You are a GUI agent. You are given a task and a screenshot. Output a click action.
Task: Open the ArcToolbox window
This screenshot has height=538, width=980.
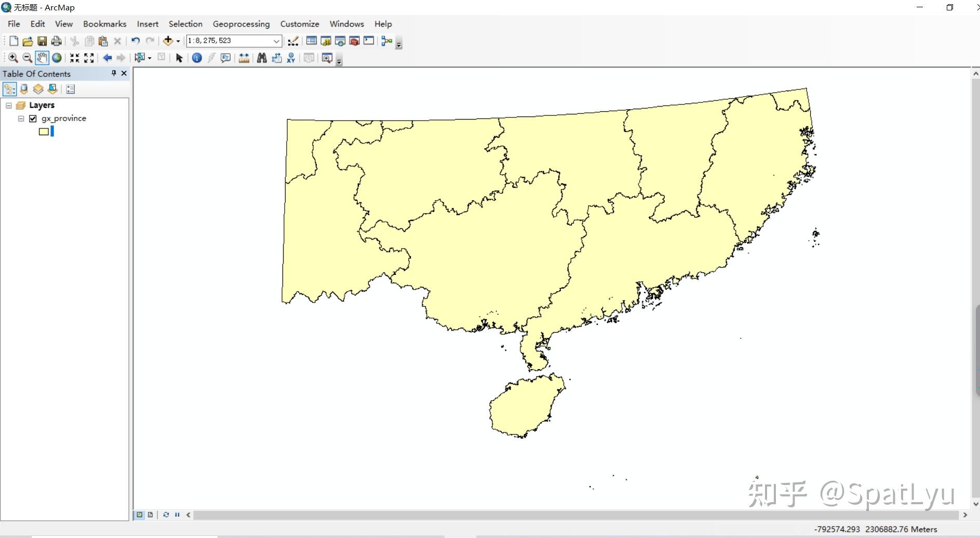coord(354,41)
